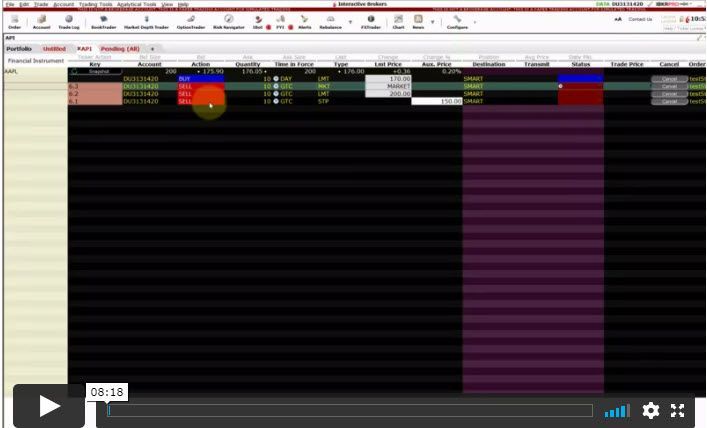The width and height of the screenshot is (707, 428).
Task: Click the Contact Us link
Action: pyautogui.click(x=640, y=19)
